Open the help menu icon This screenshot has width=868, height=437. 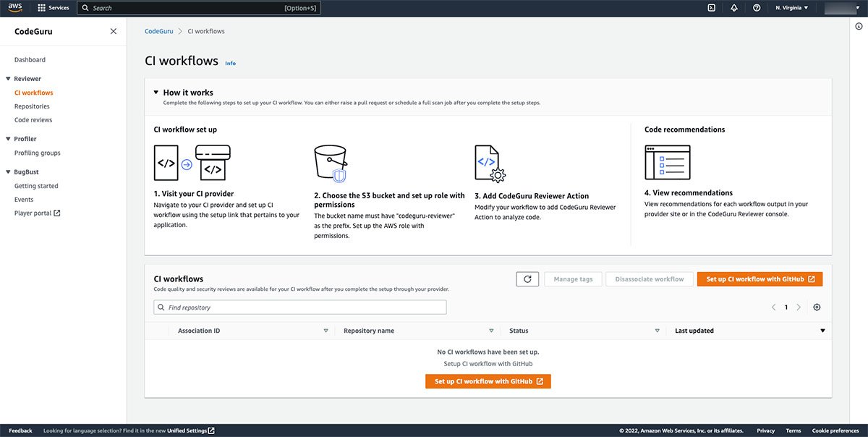(754, 7)
